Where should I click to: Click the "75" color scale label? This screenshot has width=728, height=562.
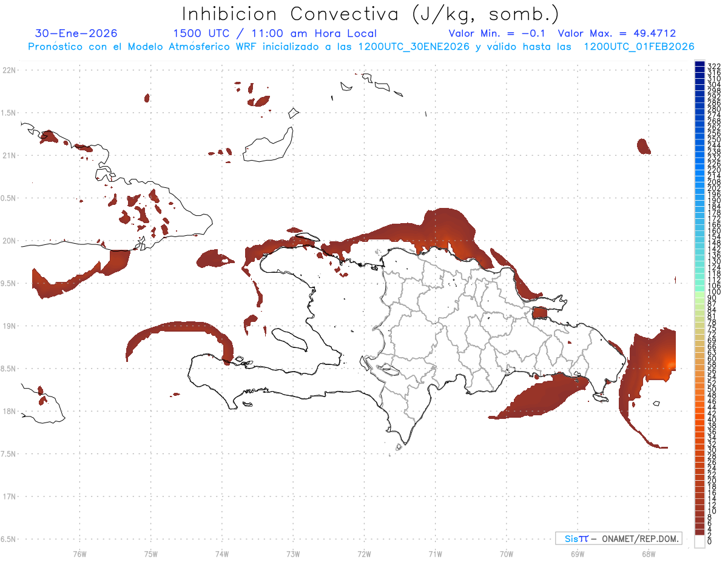712,329
